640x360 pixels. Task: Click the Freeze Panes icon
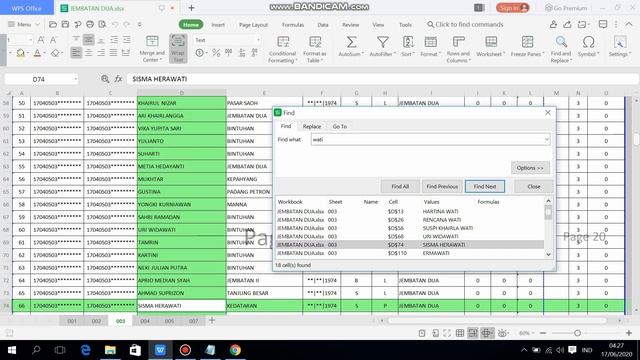(x=527, y=42)
